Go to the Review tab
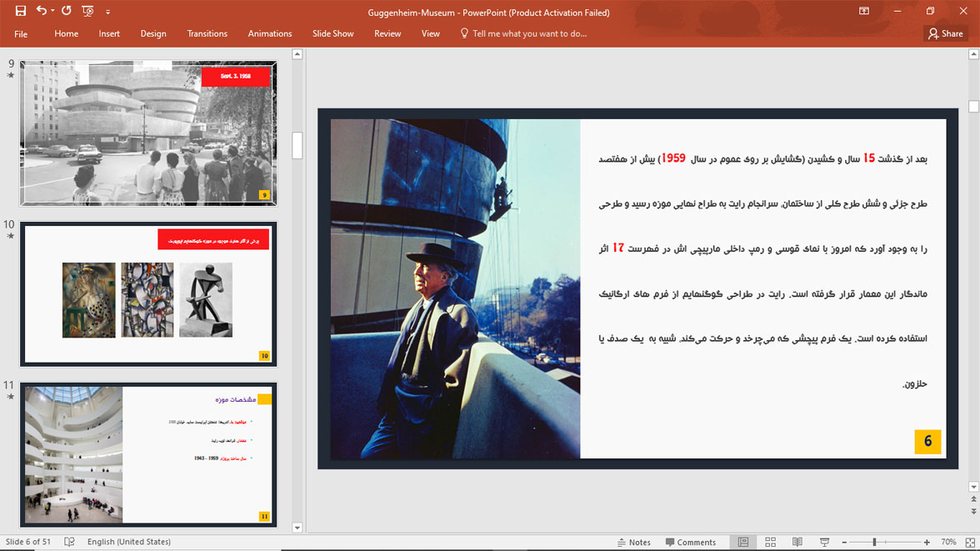This screenshot has width=980, height=551. click(387, 34)
